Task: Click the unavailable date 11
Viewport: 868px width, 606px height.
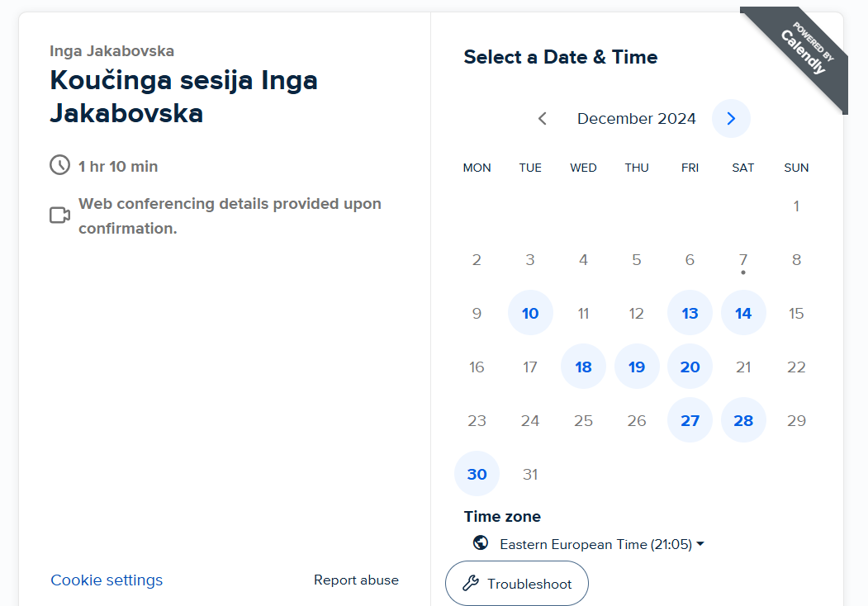Action: click(x=583, y=313)
